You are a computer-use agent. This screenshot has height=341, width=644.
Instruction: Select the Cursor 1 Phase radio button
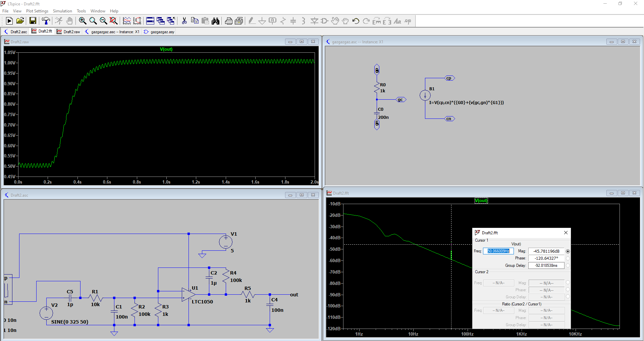pos(568,258)
